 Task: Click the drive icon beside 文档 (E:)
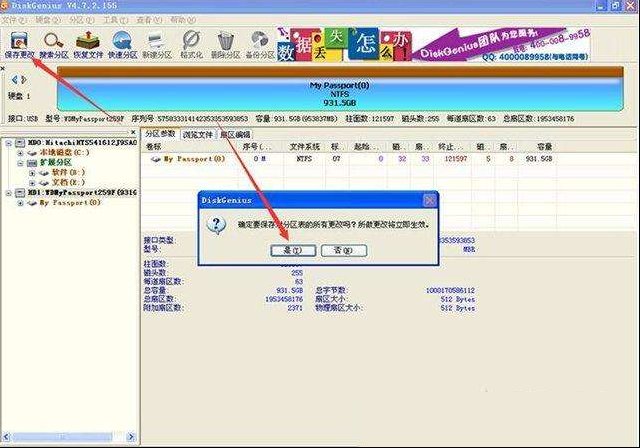tap(44, 183)
